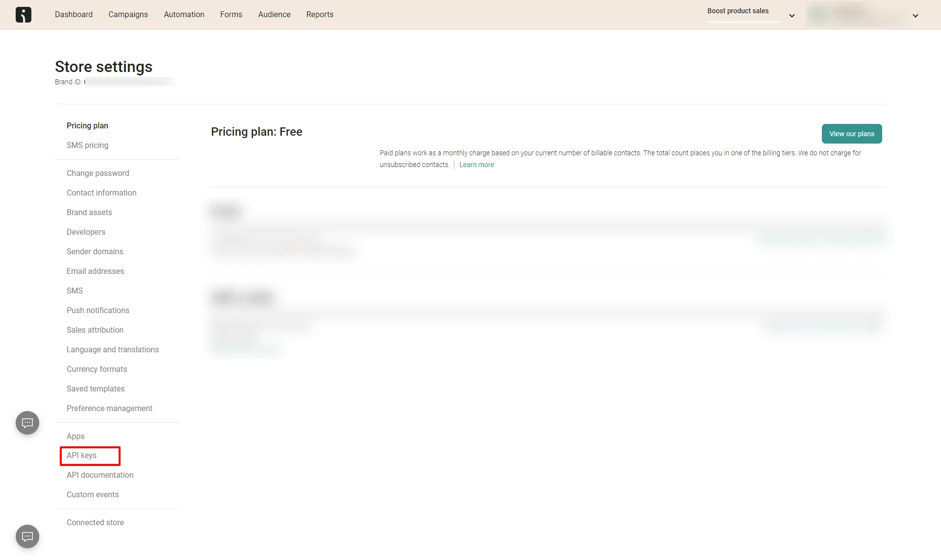Viewport: 941px width, 560px height.
Task: Go to the Automation tab
Action: click(184, 15)
